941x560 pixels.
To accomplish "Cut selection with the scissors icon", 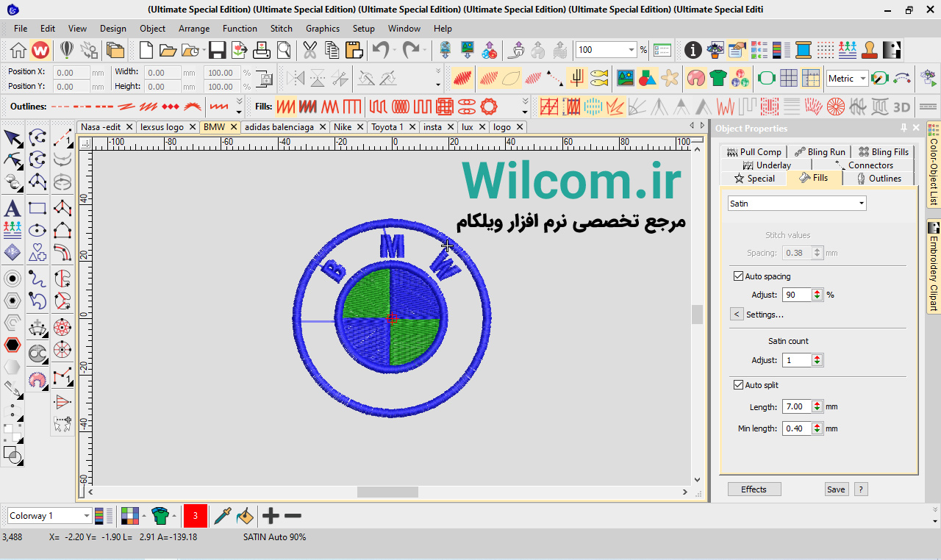I will pos(310,50).
